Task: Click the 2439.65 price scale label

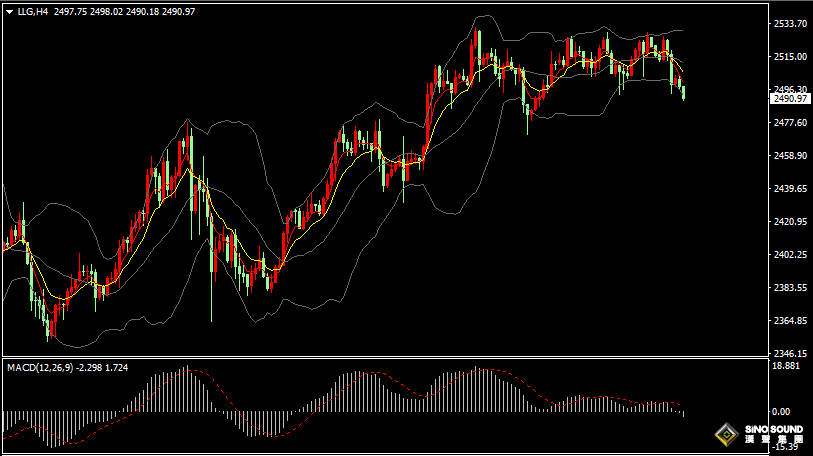Action: (x=790, y=189)
